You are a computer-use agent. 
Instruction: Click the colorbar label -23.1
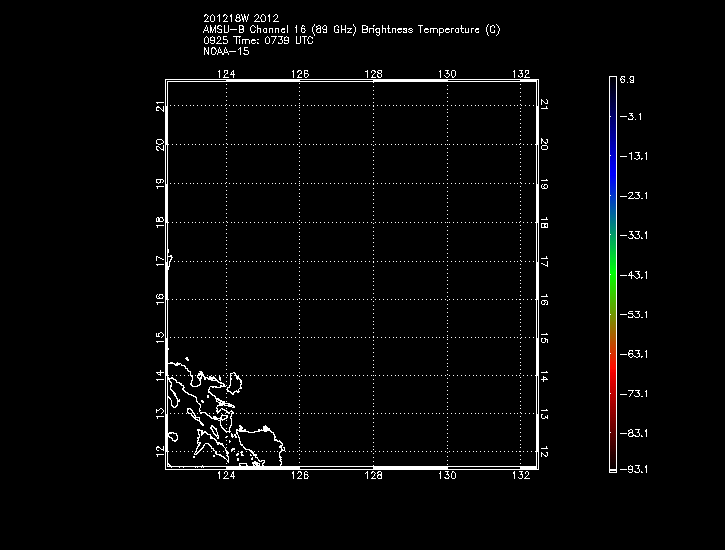(x=633, y=196)
